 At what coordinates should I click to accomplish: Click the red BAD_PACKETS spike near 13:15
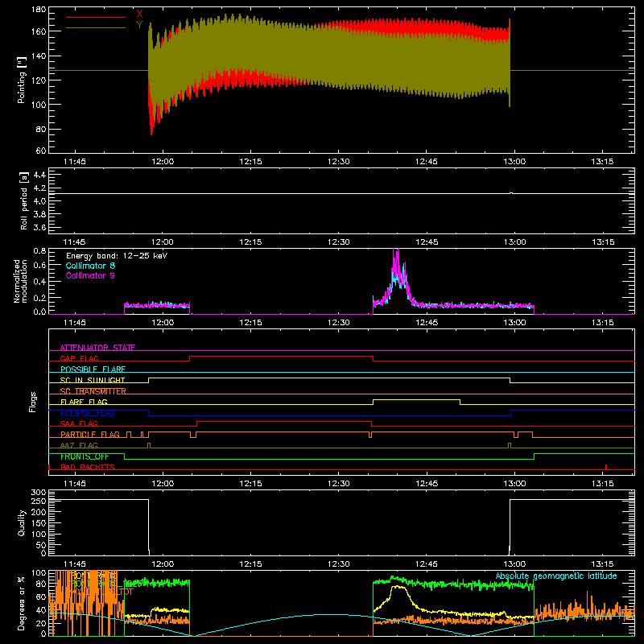click(606, 467)
